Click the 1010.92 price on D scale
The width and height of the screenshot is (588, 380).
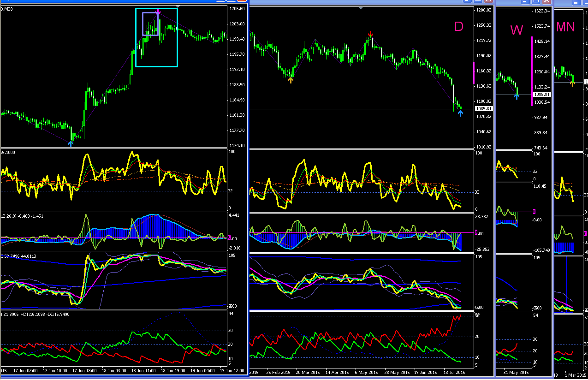click(483, 147)
